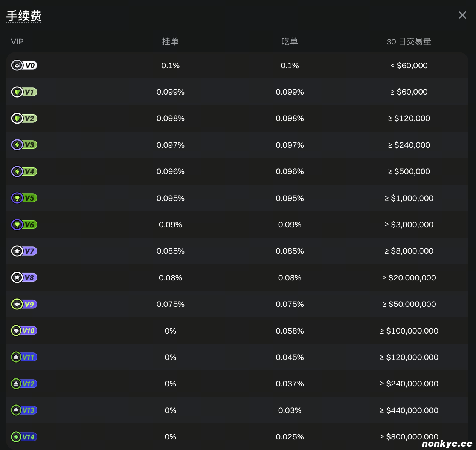Click the 手续费 dotted-underline title

point(24,16)
